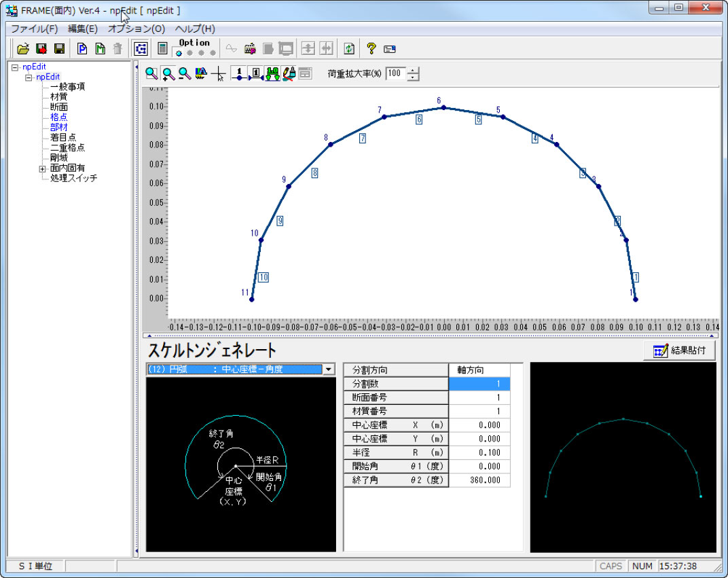Click the green refresh icon in toolbar
Image resolution: width=728 pixels, height=578 pixels.
[348, 48]
